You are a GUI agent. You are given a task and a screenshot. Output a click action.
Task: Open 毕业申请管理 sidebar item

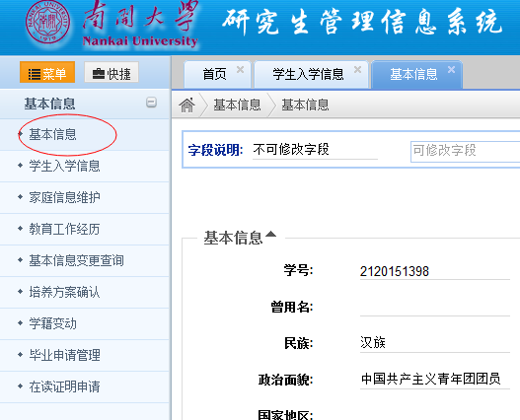click(x=64, y=355)
